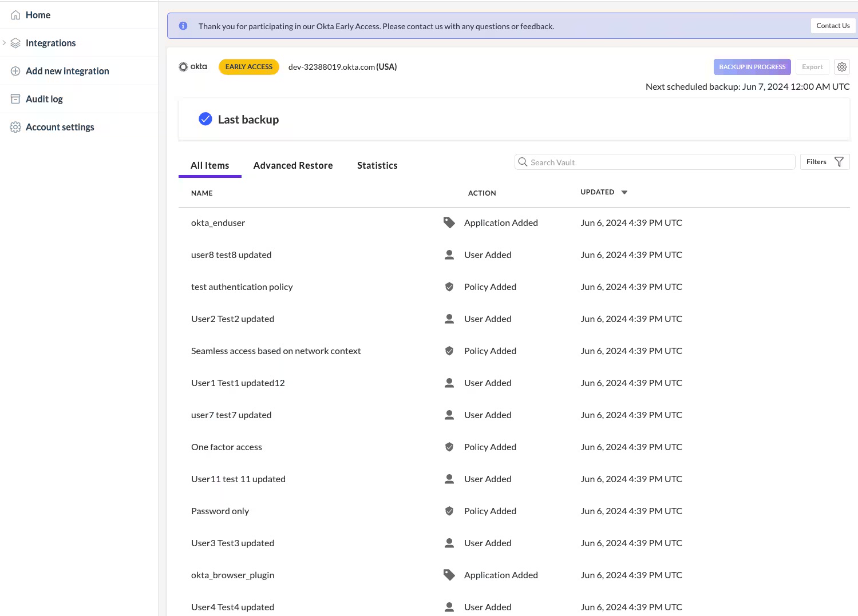Click shield icon for Seamless access row

(449, 351)
